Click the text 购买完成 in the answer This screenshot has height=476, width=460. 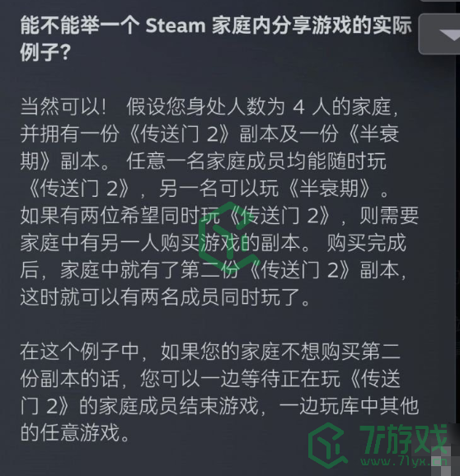(366, 243)
